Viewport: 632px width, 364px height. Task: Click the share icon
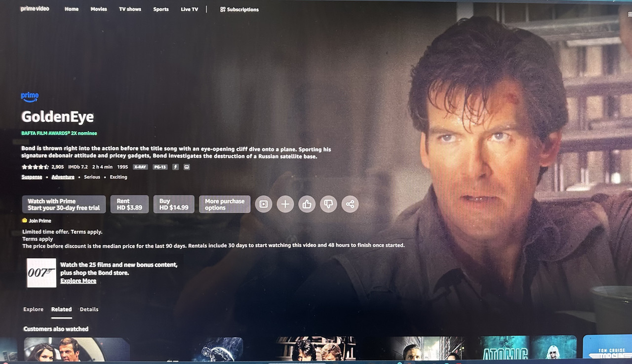click(350, 204)
